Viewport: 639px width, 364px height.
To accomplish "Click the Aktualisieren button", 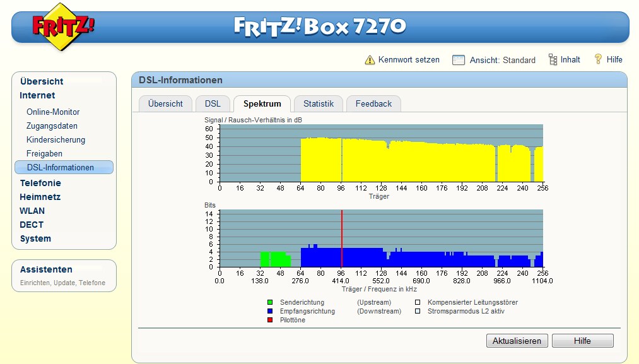I will pos(517,341).
